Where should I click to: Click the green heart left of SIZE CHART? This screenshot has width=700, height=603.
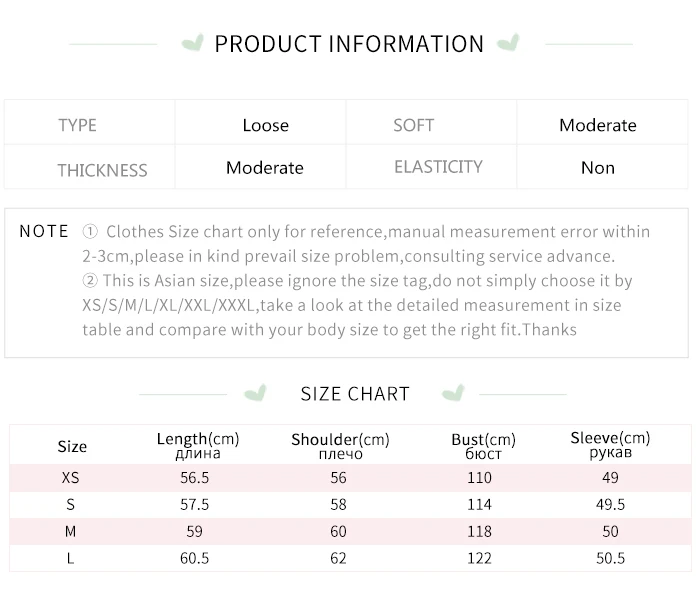click(256, 392)
